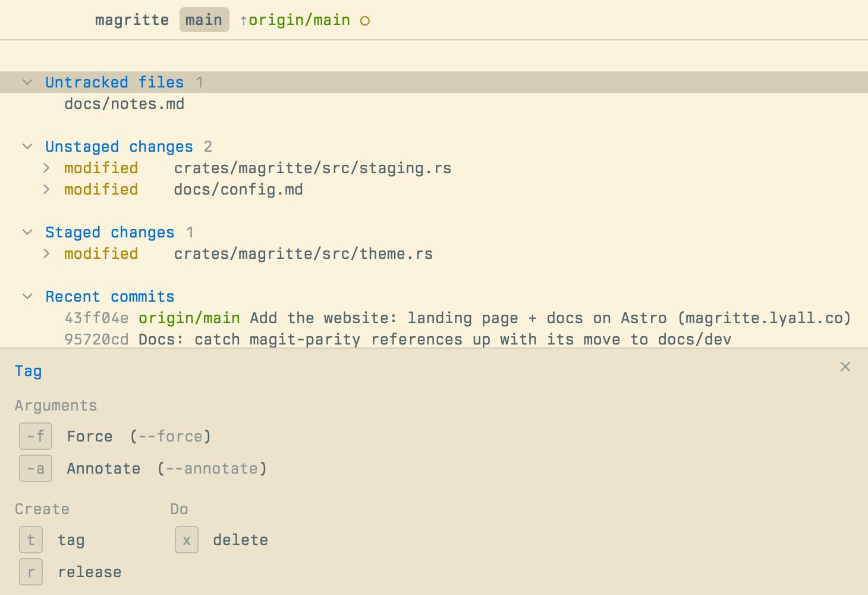Image resolution: width=868 pixels, height=595 pixels.
Task: Toggle the -f Force argument key
Action: click(36, 436)
